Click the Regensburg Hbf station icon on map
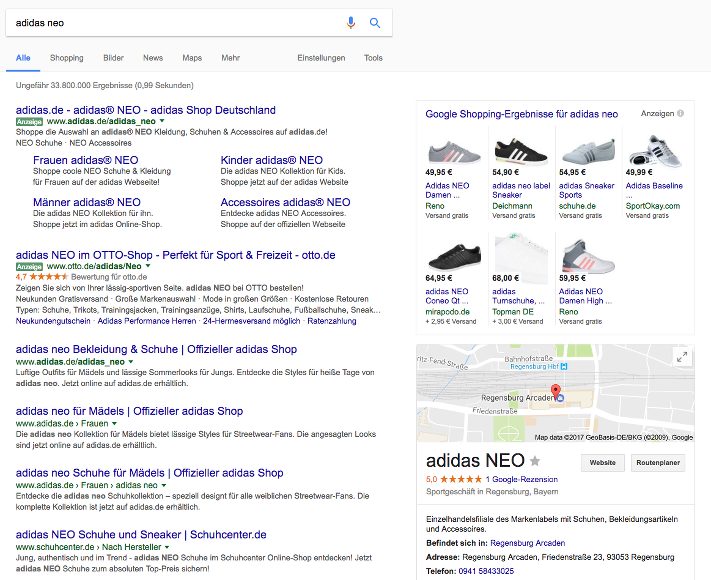Image resolution: width=711 pixels, height=580 pixels. coord(564,366)
